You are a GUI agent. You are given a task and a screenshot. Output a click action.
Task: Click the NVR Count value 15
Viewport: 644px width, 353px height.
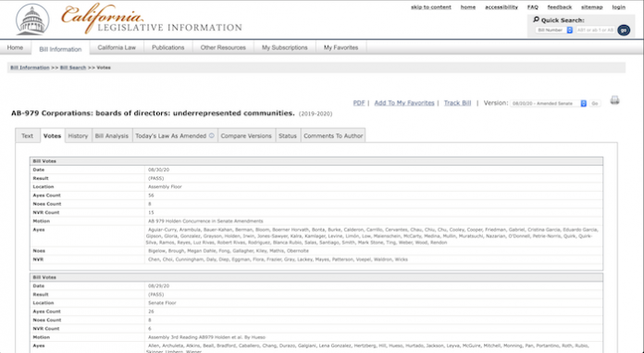[x=151, y=212]
